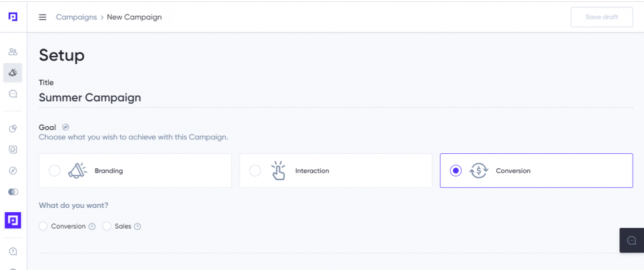
Task: Open the chat bubble sidebar icon
Action: click(13, 94)
